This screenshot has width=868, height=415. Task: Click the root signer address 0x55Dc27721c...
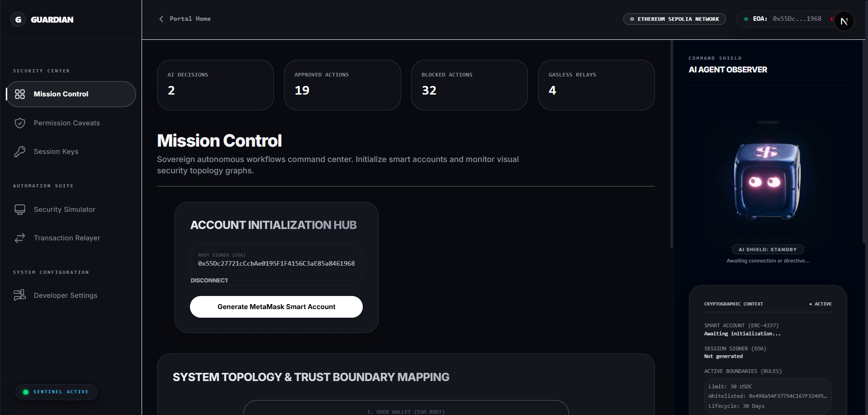(276, 263)
